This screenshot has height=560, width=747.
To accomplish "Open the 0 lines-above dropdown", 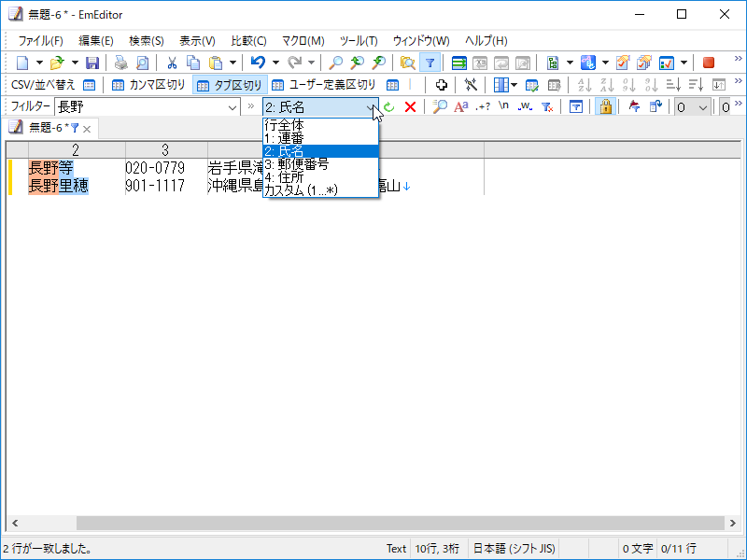I will [x=703, y=107].
